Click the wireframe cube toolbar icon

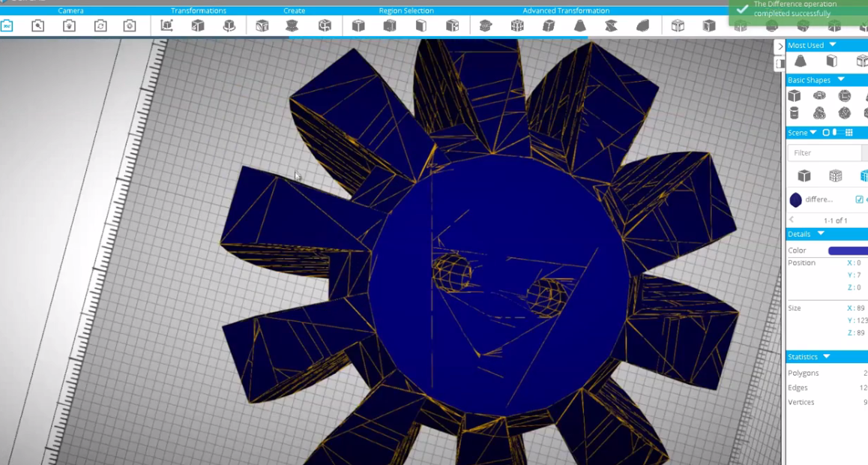pyautogui.click(x=678, y=25)
